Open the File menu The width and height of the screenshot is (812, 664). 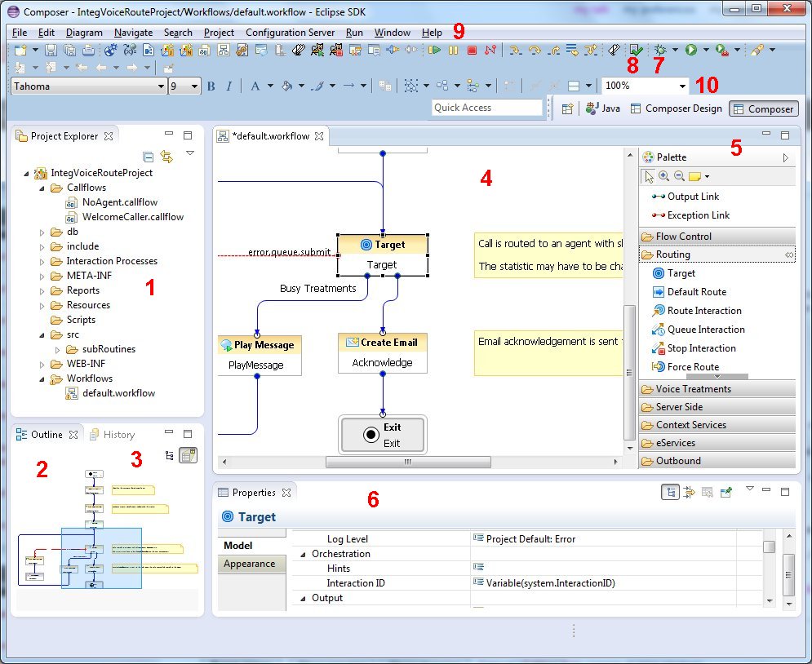(x=20, y=33)
